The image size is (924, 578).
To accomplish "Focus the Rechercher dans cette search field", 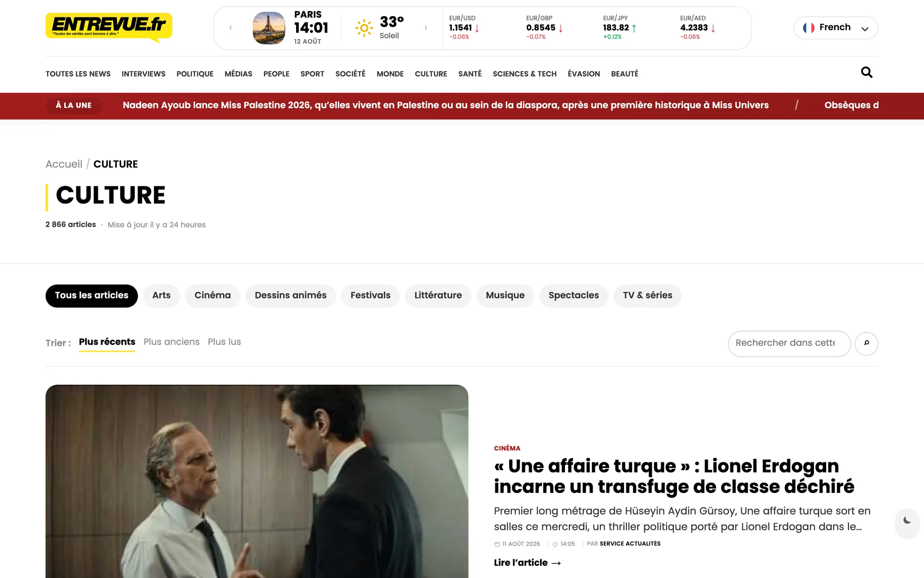I will pos(789,344).
